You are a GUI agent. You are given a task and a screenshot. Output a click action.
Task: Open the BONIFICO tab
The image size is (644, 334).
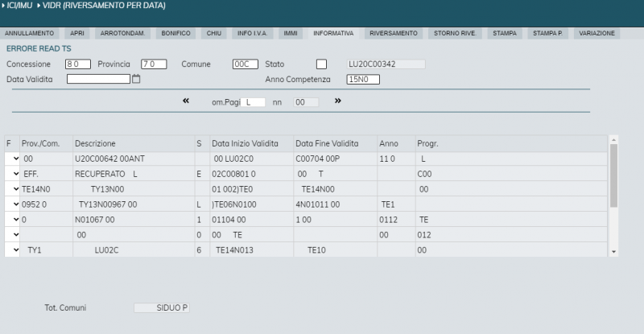pyautogui.click(x=175, y=33)
